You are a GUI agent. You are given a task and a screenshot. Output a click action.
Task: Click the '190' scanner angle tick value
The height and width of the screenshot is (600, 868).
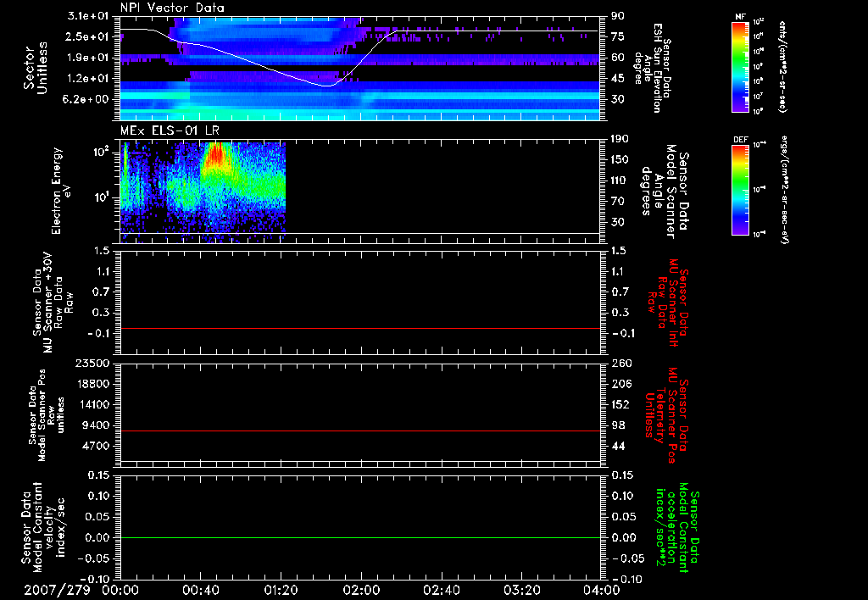pyautogui.click(x=620, y=139)
